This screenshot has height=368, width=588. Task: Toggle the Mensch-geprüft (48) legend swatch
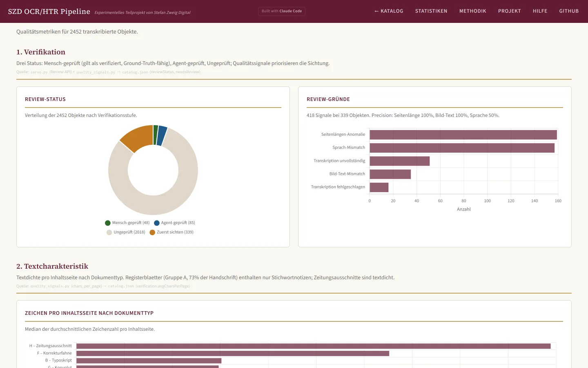coord(108,223)
